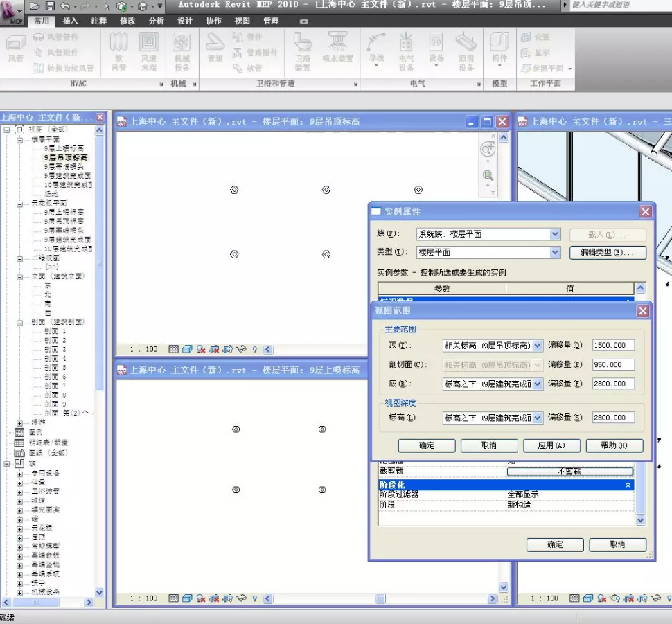The image size is (672, 624).
Task: Open the 顶 (top) level dropdown
Action: pyautogui.click(x=538, y=346)
